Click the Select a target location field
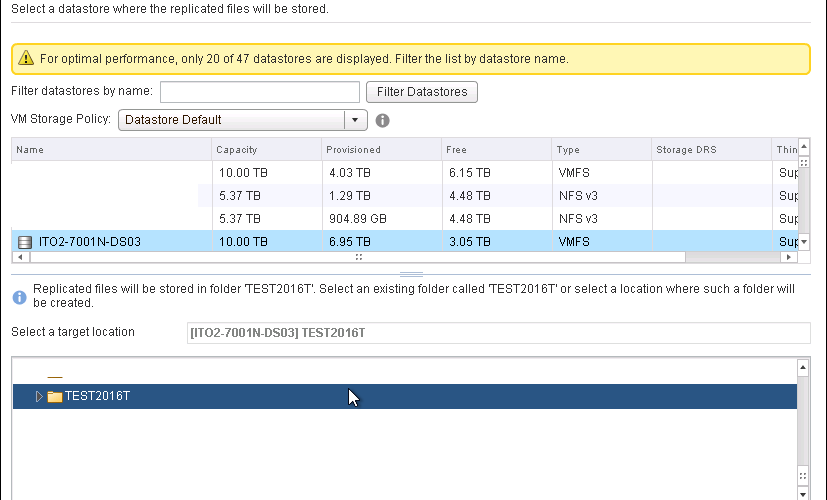The image size is (827, 500). 498,333
